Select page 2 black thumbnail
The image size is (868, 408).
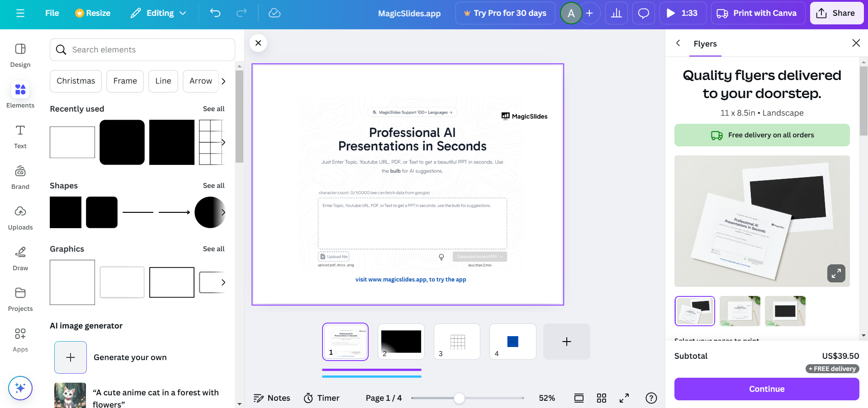(x=401, y=342)
